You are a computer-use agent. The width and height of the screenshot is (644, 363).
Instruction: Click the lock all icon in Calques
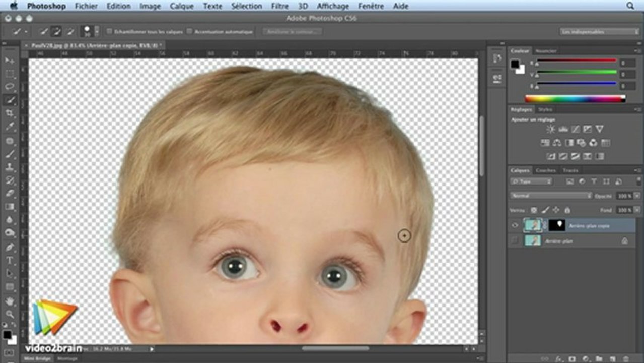click(567, 210)
